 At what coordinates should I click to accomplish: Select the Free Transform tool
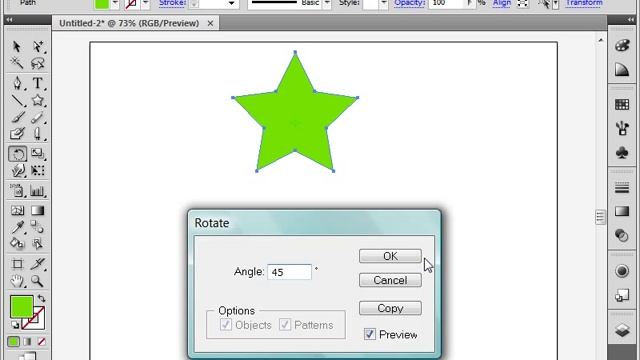38,171
